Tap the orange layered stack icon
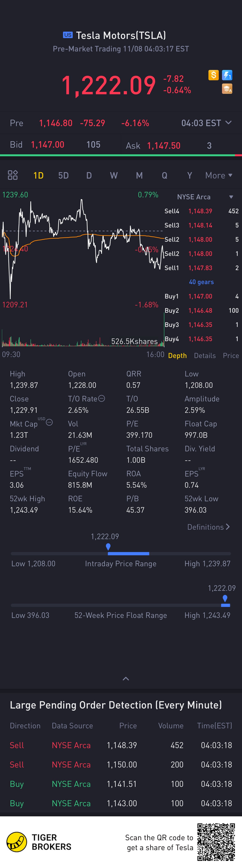Screen dimensions: 242x868 (x=227, y=89)
